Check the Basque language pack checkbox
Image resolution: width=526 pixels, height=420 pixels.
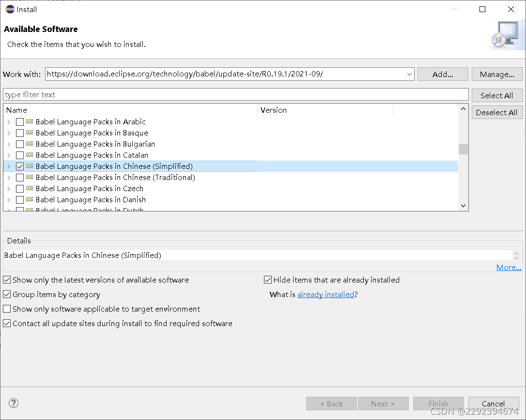coord(20,133)
